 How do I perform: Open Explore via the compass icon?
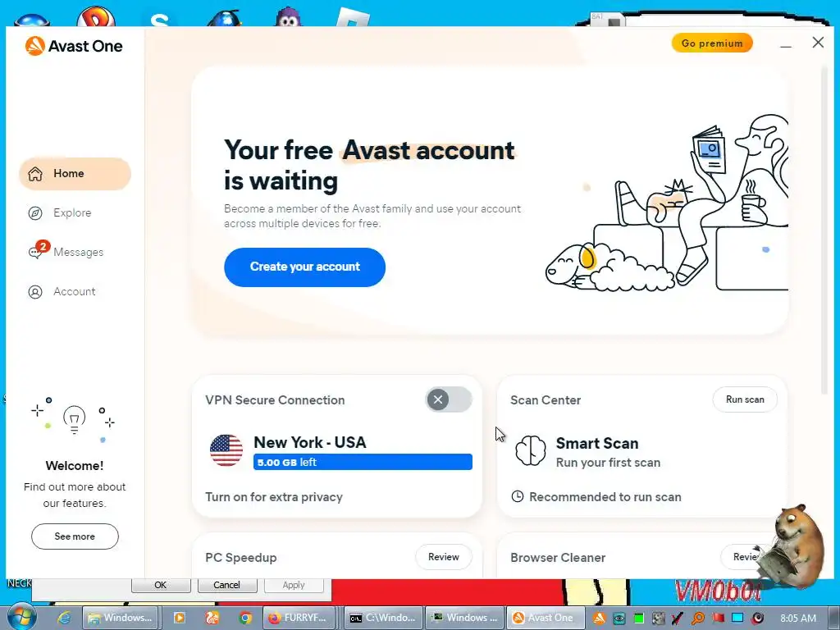35,212
